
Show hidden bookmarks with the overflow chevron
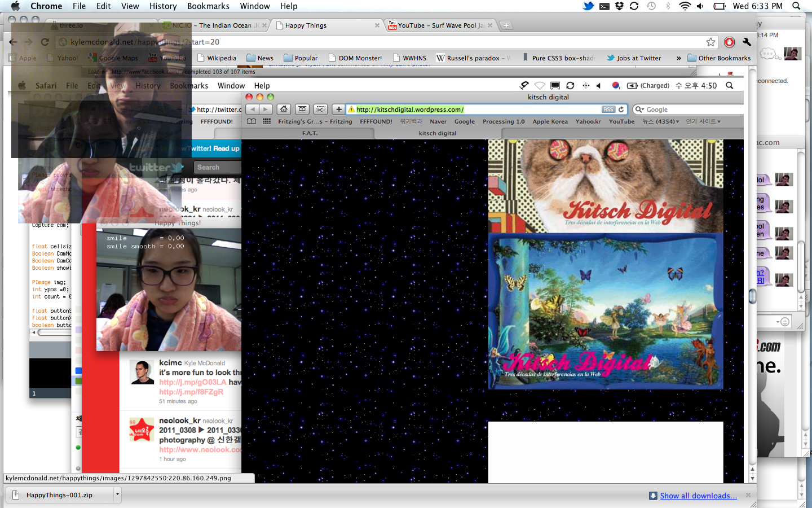click(x=678, y=58)
